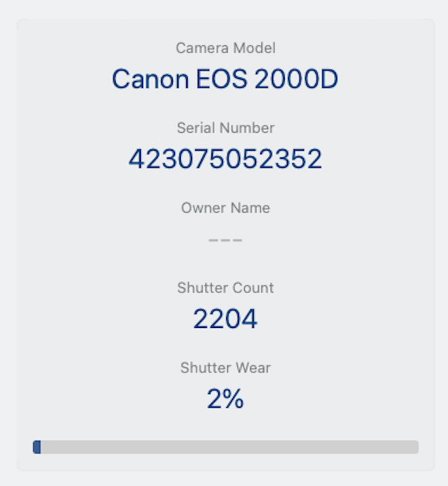
Task: Click the word Canon in the model name
Action: [x=150, y=79]
